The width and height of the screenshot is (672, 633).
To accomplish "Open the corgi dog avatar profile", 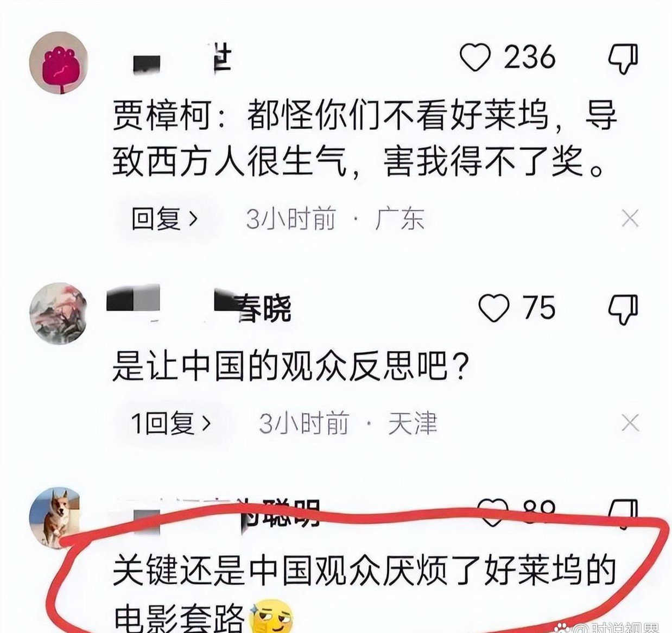I will click(54, 517).
